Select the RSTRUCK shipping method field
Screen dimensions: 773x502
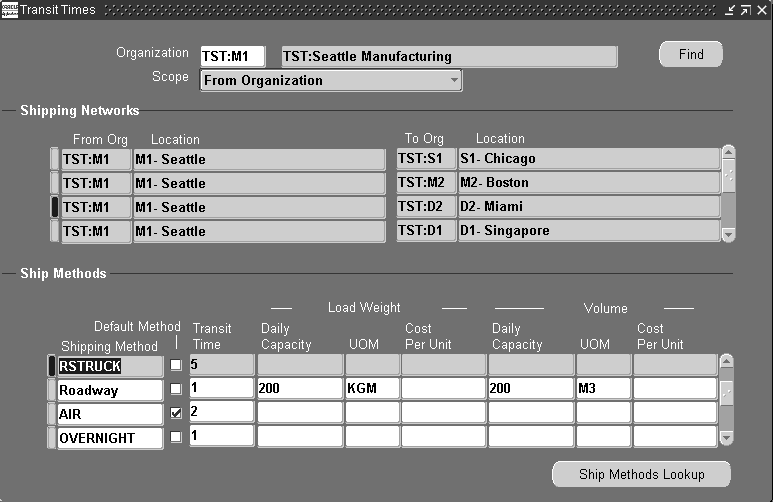coord(110,366)
